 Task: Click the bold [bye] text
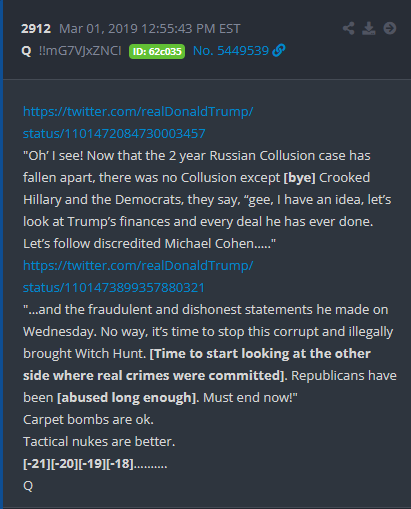(x=299, y=178)
